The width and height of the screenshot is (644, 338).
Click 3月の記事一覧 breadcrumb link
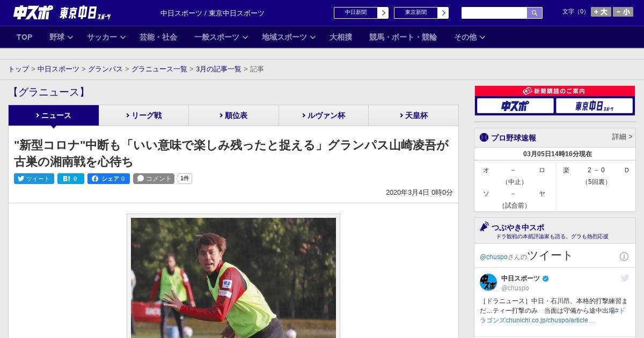(x=218, y=69)
